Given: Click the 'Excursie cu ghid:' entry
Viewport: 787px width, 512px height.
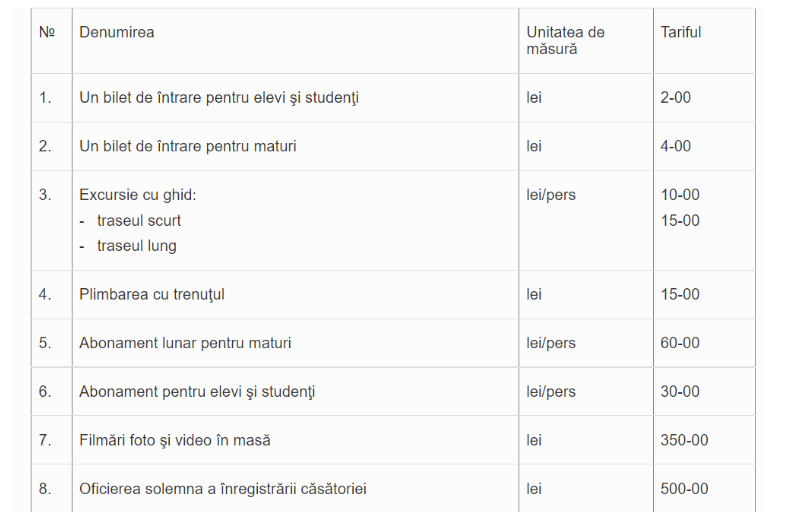Looking at the screenshot, I should (x=138, y=195).
